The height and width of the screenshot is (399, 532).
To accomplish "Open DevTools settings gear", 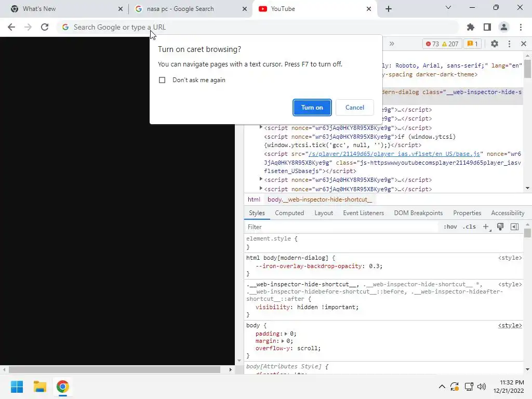I will (495, 44).
